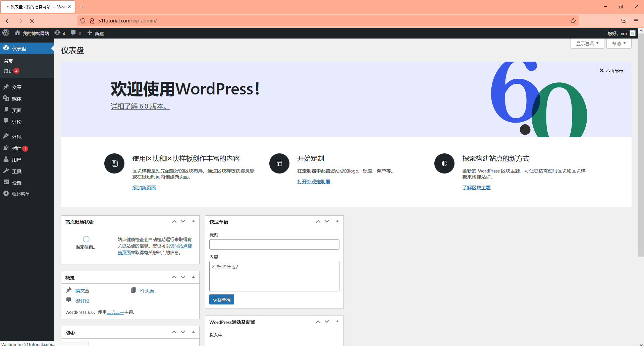Click 添加新页面 link
The width and height of the screenshot is (644, 346).
144,188
